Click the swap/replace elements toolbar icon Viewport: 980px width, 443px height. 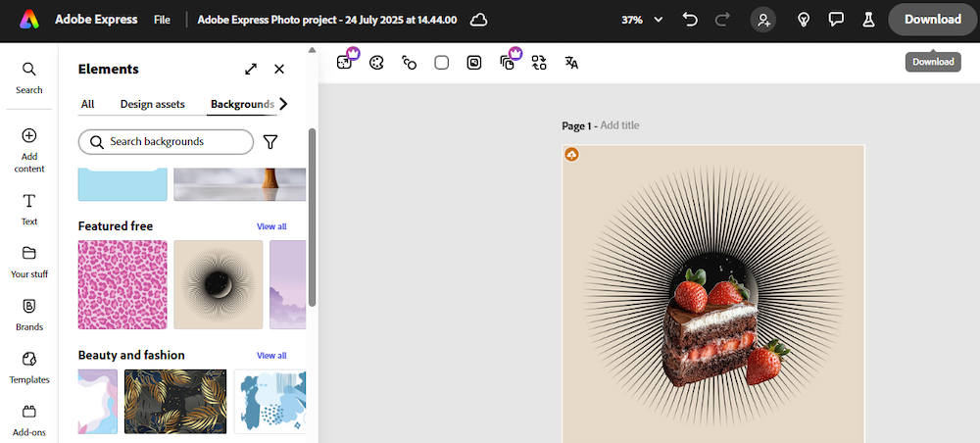[x=539, y=63]
